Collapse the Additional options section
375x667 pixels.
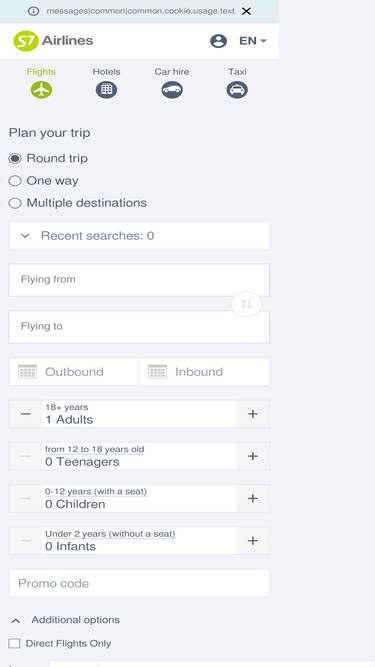16,621
